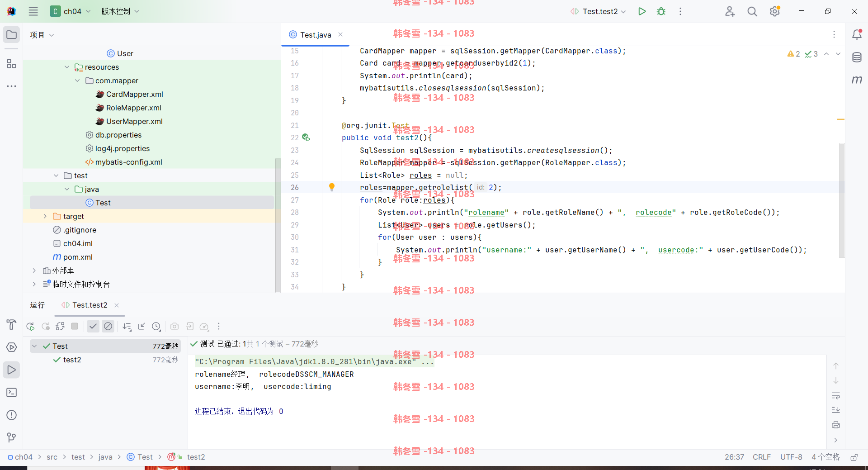Toggle read-only lock in status bar
This screenshot has width=868, height=470.
pyautogui.click(x=854, y=457)
